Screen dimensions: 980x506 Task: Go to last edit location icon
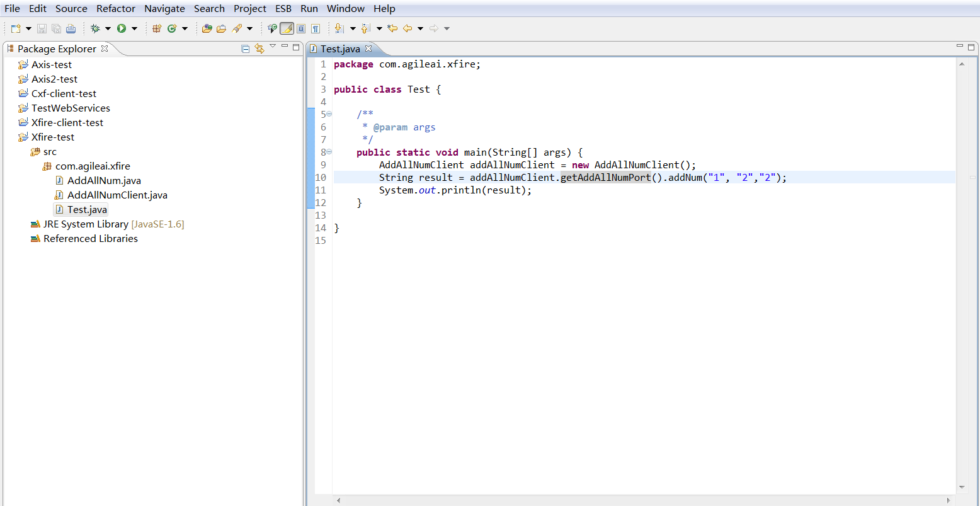click(392, 28)
